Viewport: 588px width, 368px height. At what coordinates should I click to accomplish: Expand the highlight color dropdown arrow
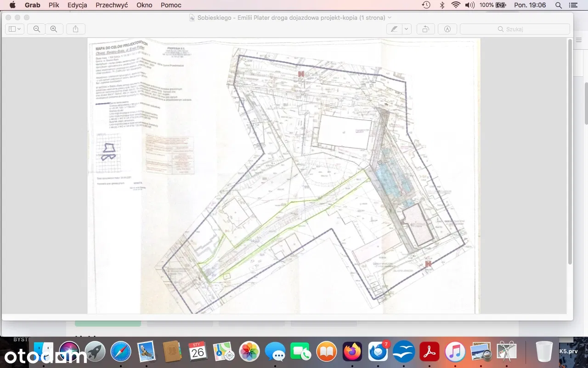click(407, 29)
